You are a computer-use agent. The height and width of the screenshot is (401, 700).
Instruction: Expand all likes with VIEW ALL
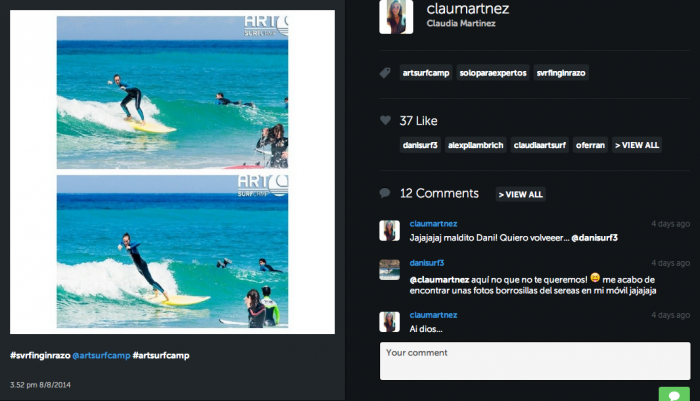(x=637, y=145)
